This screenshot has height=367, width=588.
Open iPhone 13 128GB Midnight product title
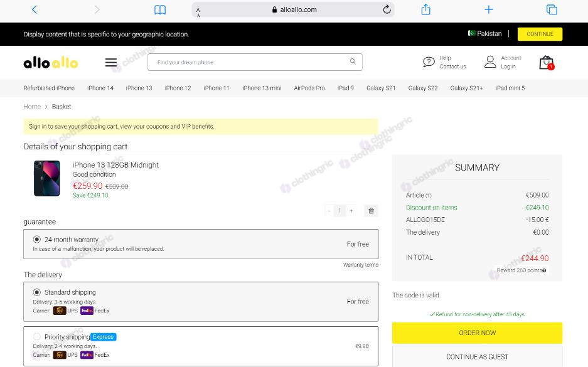[x=115, y=165]
